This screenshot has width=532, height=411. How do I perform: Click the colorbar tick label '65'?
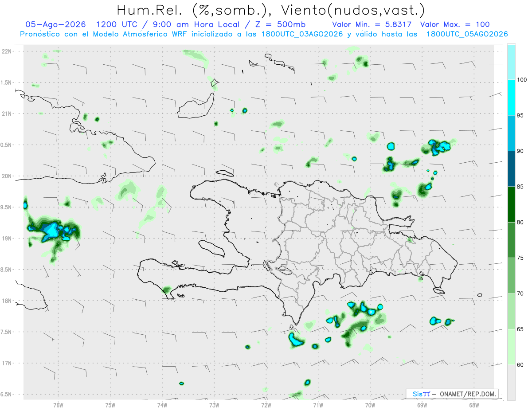coord(520,329)
